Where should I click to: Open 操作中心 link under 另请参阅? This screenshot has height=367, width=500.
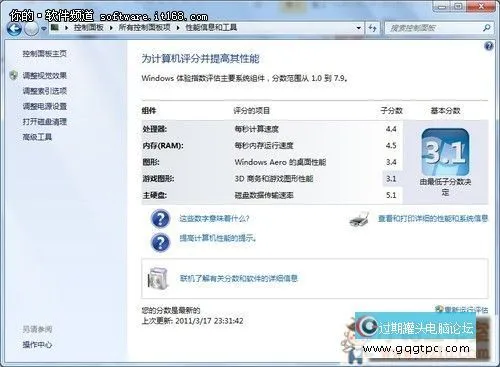click(x=37, y=345)
